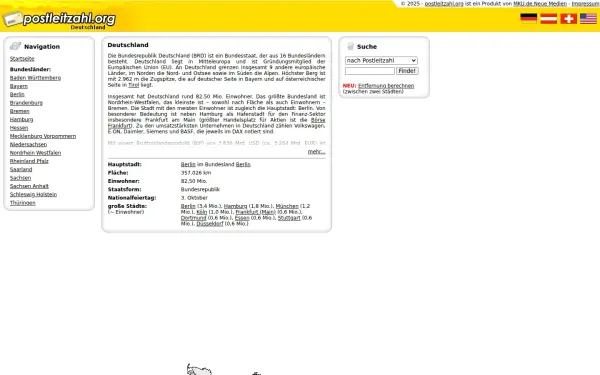Open MKU.de Neue Medien link
This screenshot has height=375, width=600.
point(540,3)
